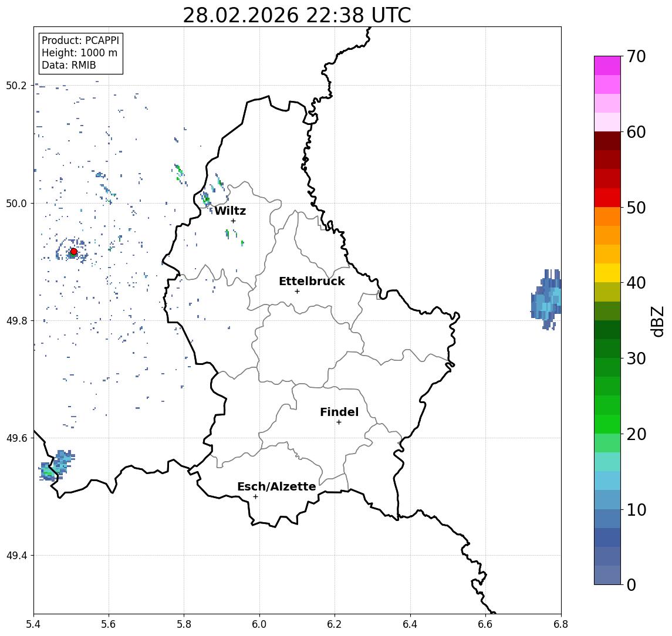Click the Wiltz station label
This screenshot has height=636, width=672.
pos(230,211)
